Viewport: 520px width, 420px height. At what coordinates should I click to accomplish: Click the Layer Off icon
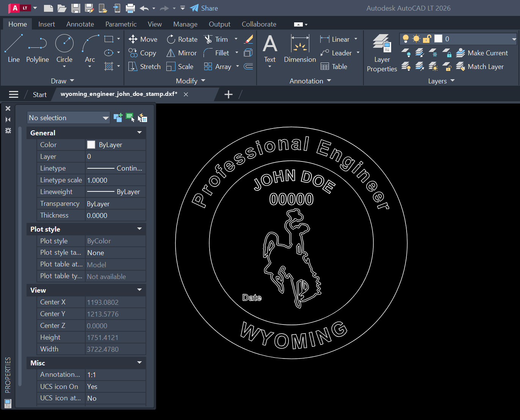(x=406, y=53)
